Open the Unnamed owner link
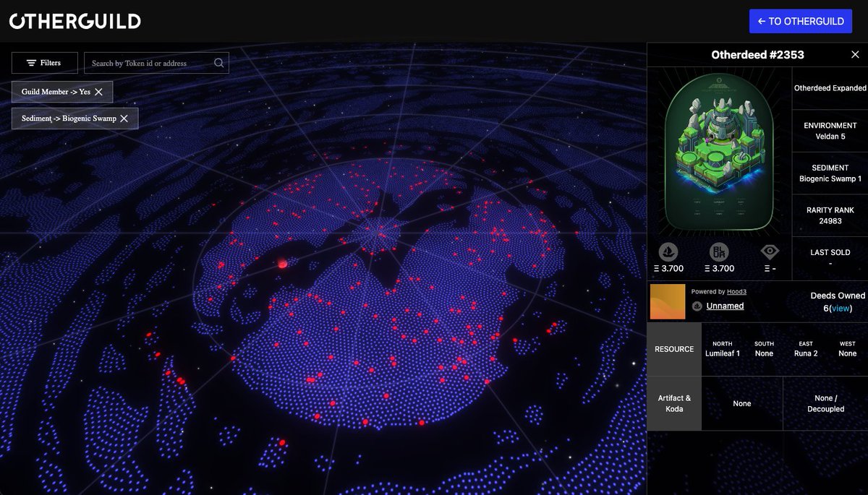 click(x=725, y=306)
